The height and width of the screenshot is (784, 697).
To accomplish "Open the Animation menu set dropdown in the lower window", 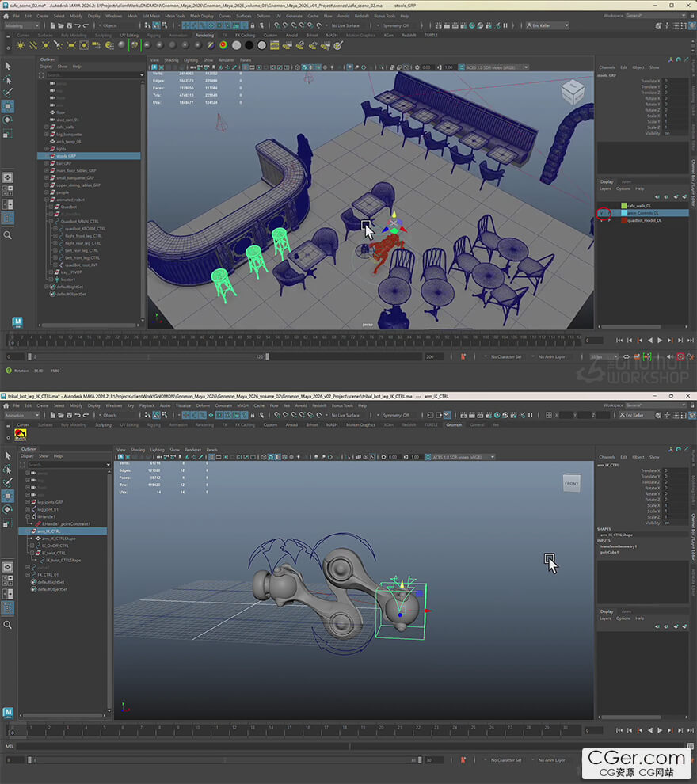I will coord(22,415).
